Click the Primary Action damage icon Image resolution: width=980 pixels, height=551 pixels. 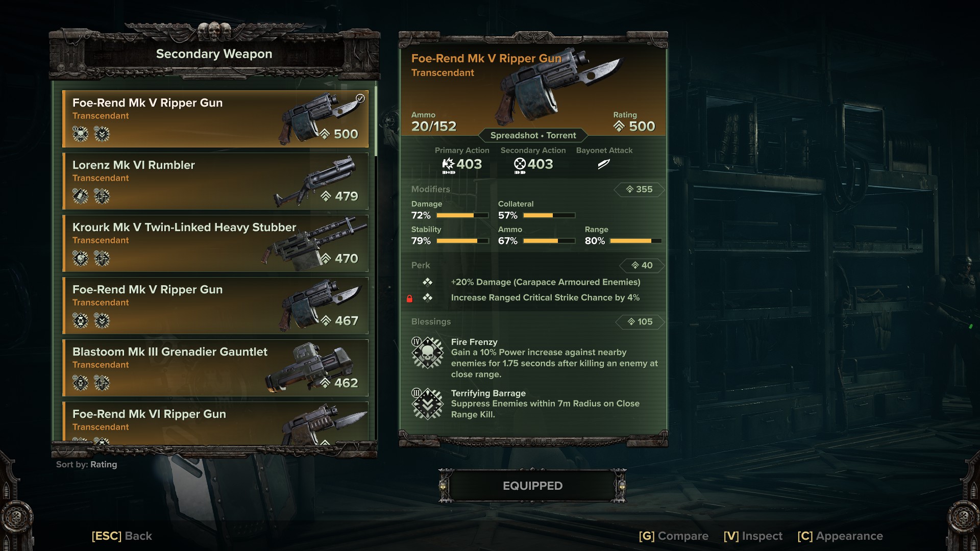click(448, 164)
